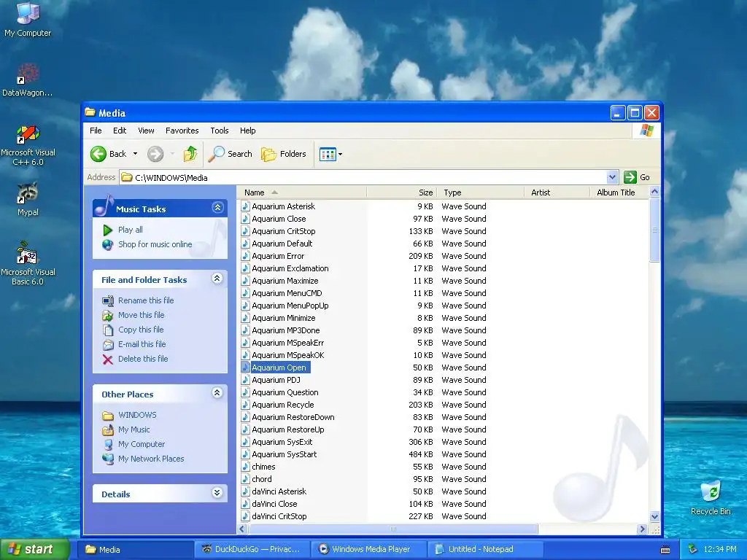Screen dimensions: 747x560
Task: Select the Aquarium Error sound icon
Action: coord(245,256)
